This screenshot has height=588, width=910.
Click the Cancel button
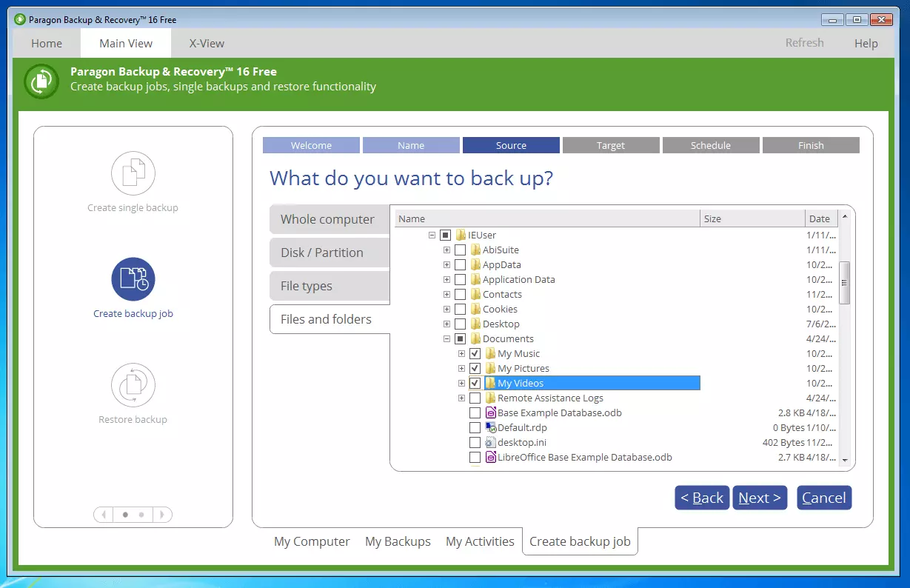(x=823, y=498)
